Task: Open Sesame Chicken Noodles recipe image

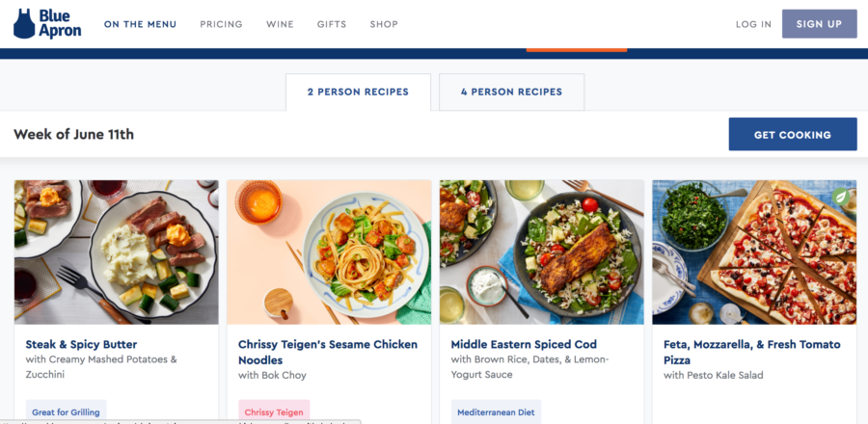Action: (329, 252)
